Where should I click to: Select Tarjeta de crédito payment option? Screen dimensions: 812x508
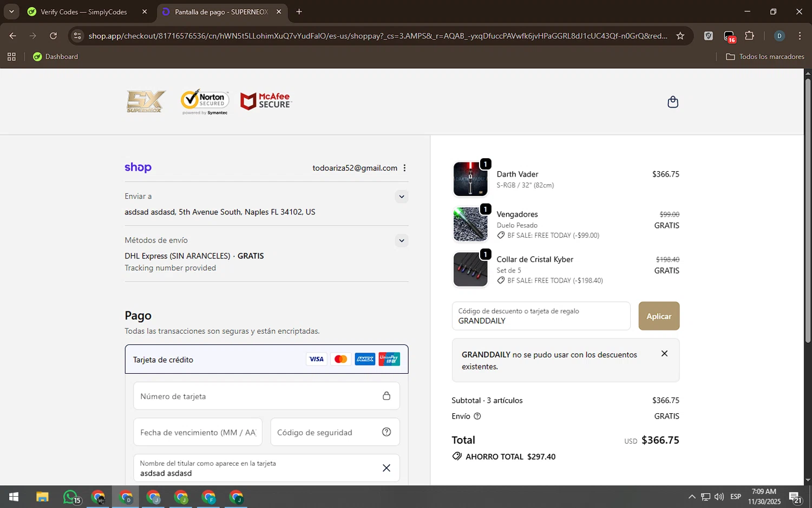tap(266, 360)
